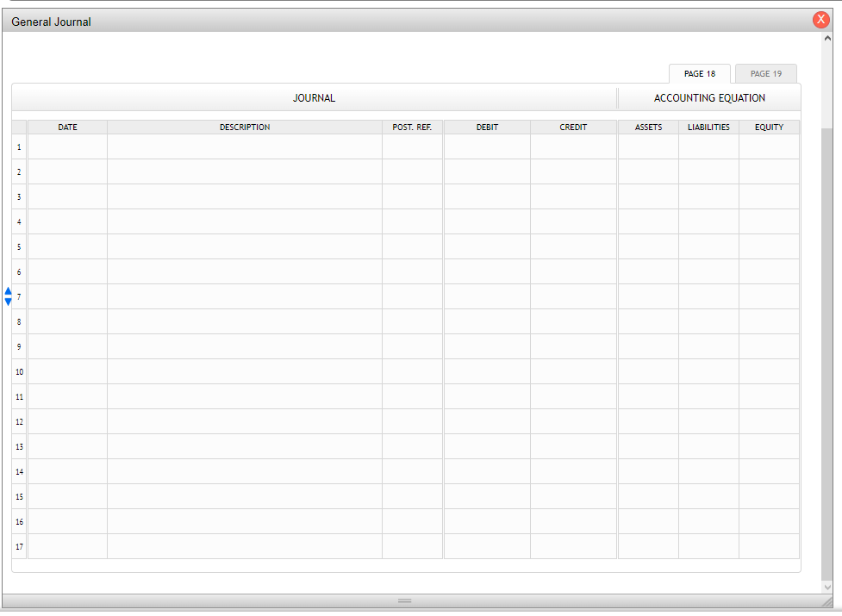Click the Credit cell in row 11
The width and height of the screenshot is (842, 616).
(x=573, y=396)
